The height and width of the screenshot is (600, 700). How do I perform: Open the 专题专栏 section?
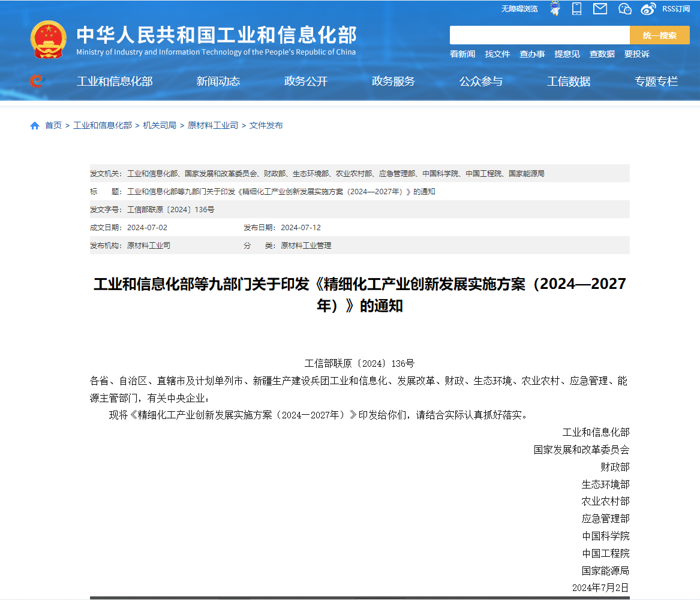[x=656, y=82]
